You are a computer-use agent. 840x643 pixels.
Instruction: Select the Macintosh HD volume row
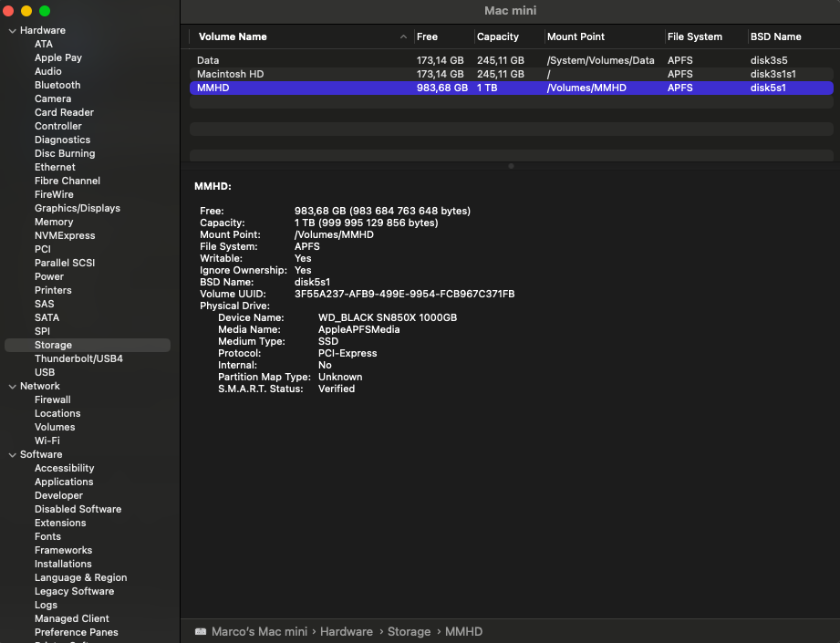tap(512, 74)
